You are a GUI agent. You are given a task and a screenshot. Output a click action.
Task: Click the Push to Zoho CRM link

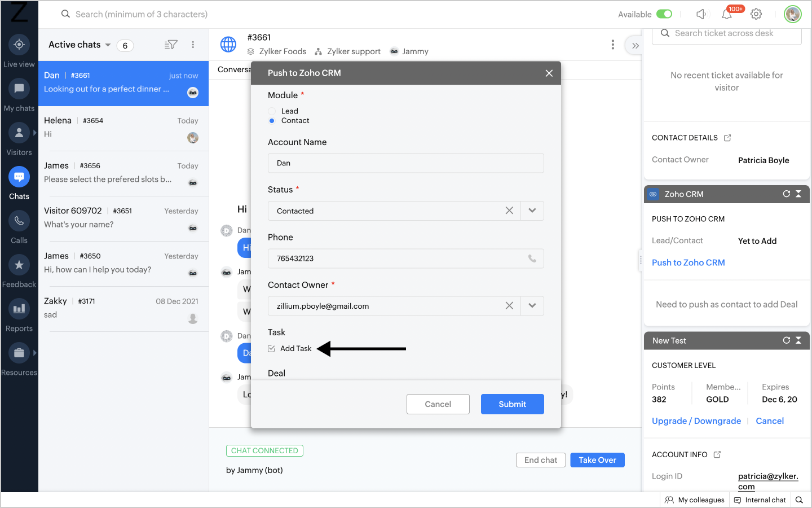tap(689, 262)
